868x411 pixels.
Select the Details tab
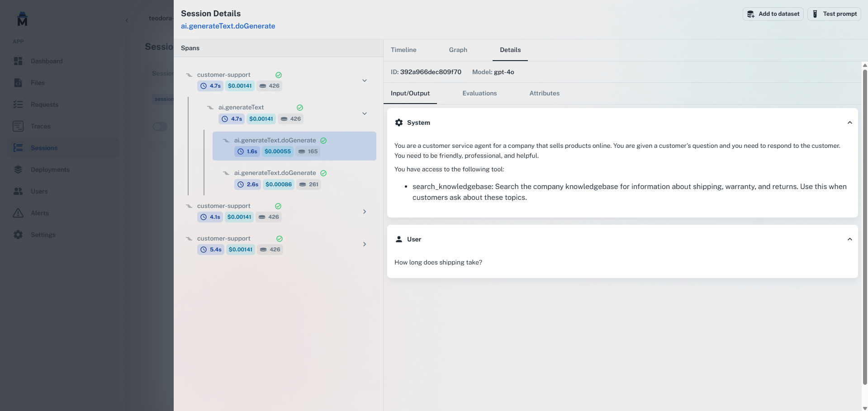tap(510, 50)
